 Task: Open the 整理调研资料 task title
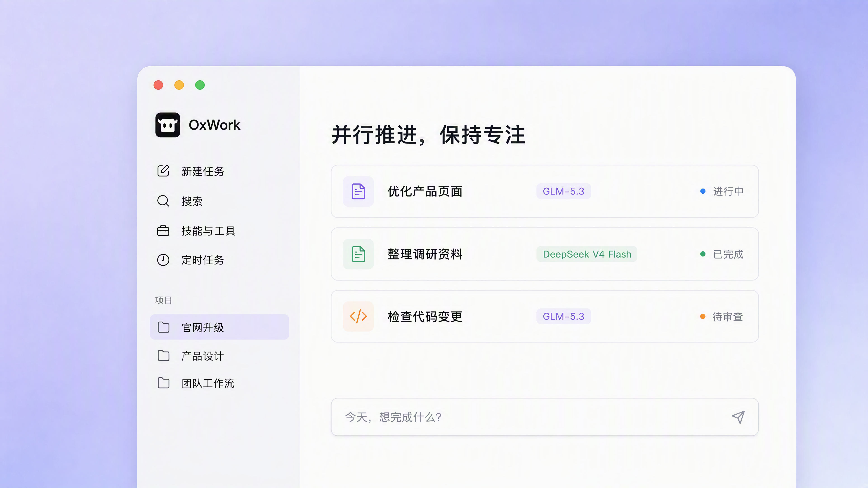point(425,254)
